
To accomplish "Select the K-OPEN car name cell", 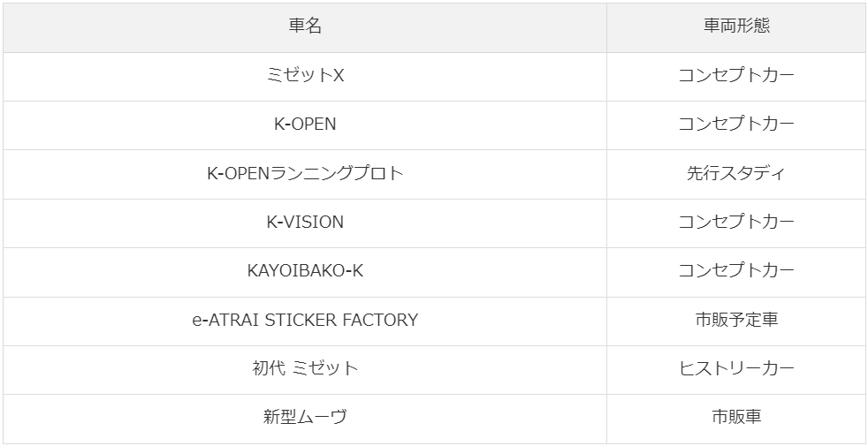I will (x=304, y=125).
